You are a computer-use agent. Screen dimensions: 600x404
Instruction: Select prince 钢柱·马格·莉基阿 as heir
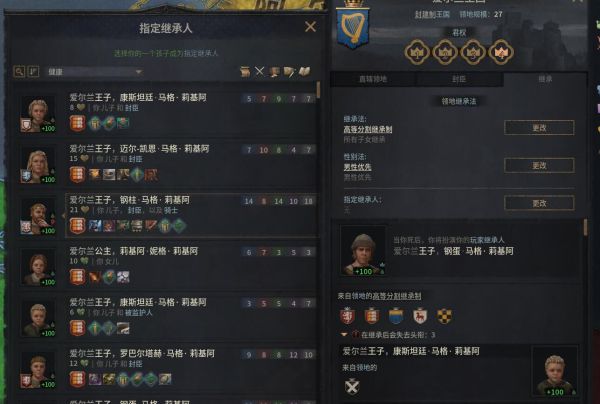click(191, 215)
